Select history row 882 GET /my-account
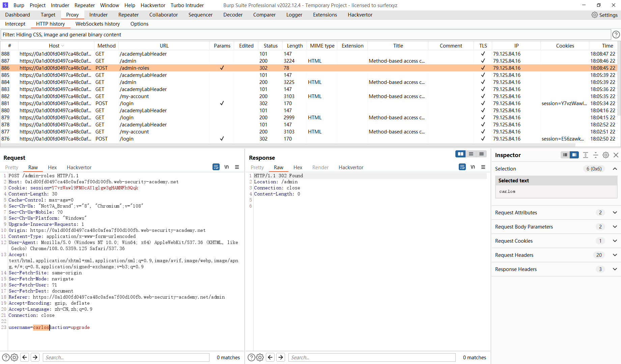621x364 pixels. [308, 96]
